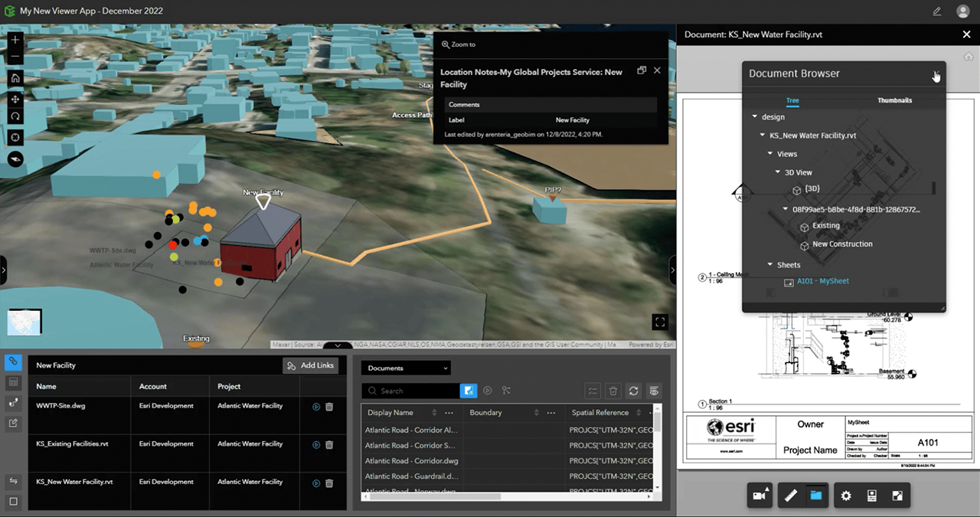The image size is (980, 517).
Task: Collapse the design tree node
Action: 755,117
